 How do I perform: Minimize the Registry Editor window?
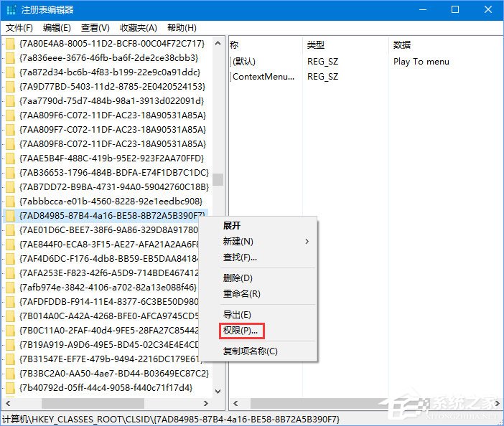tap(423, 9)
